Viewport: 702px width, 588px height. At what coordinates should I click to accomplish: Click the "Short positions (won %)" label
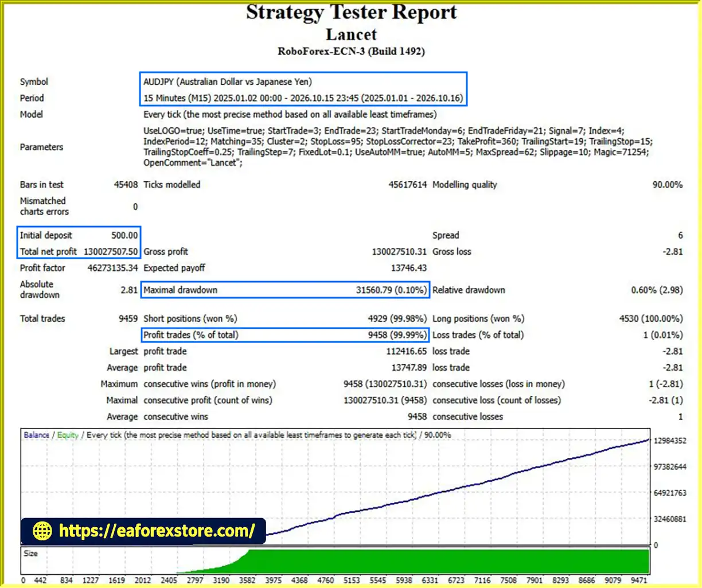pyautogui.click(x=190, y=318)
